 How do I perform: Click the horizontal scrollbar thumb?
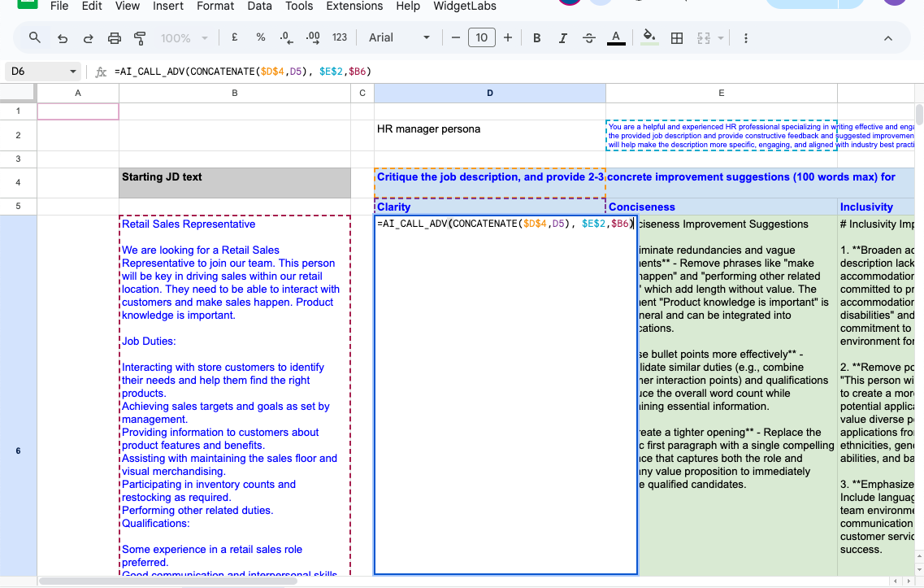[168, 581]
